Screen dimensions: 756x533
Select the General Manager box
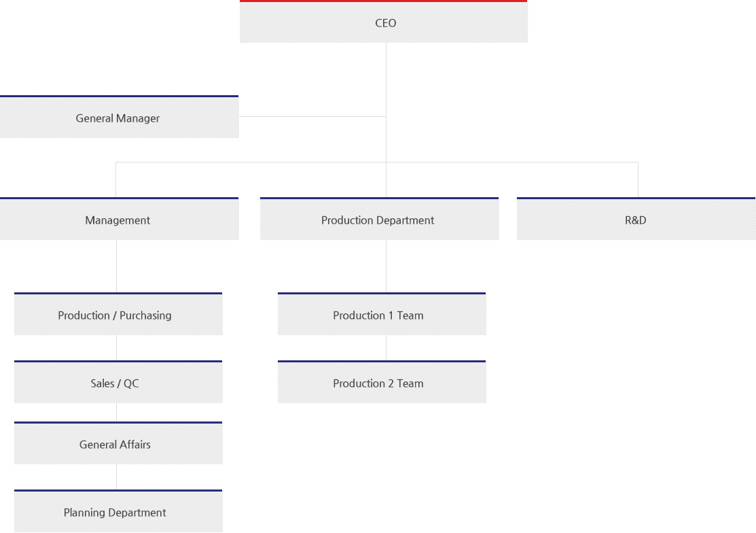click(119, 118)
